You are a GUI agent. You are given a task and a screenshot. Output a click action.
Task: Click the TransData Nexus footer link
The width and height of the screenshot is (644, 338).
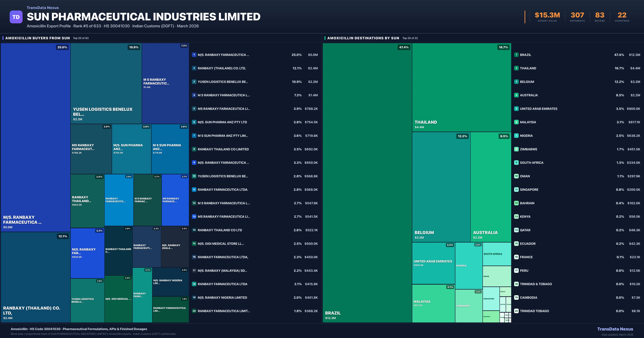click(615, 329)
